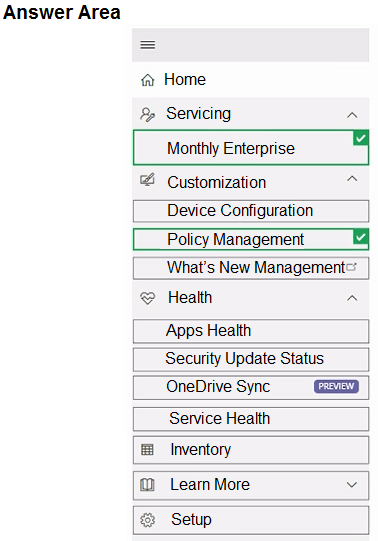Click the hamburger menu icon

(148, 45)
